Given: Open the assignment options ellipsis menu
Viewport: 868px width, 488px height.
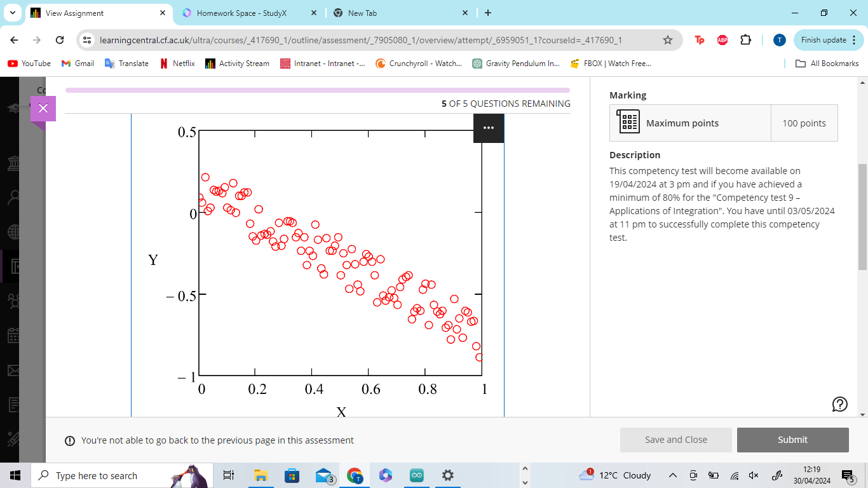Looking at the screenshot, I should (488, 127).
